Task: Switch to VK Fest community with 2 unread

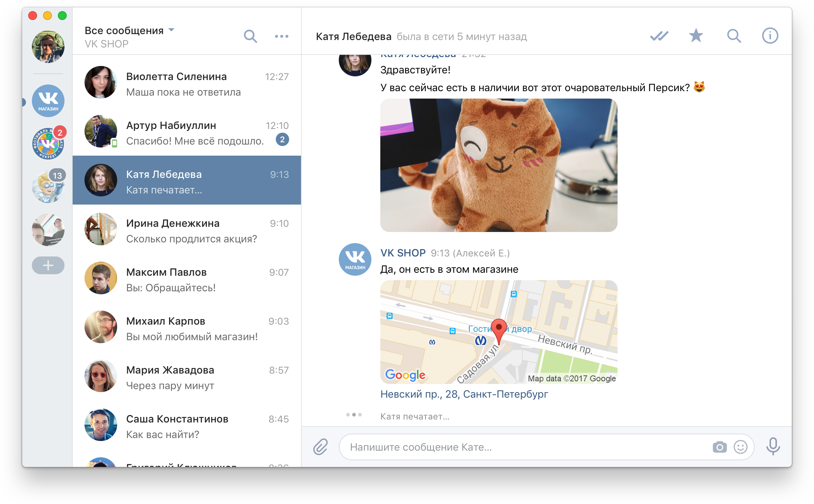Action: 48,144
